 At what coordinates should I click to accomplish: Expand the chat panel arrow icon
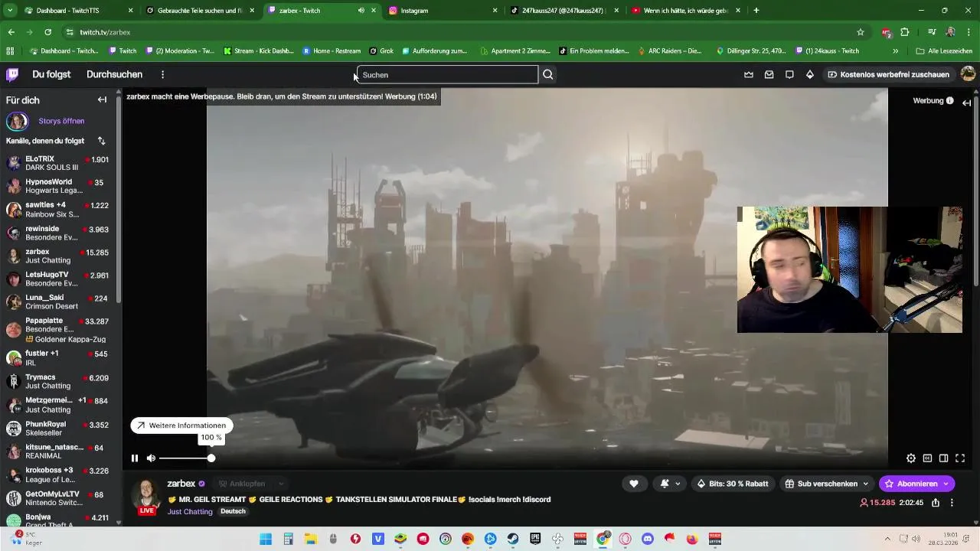967,103
